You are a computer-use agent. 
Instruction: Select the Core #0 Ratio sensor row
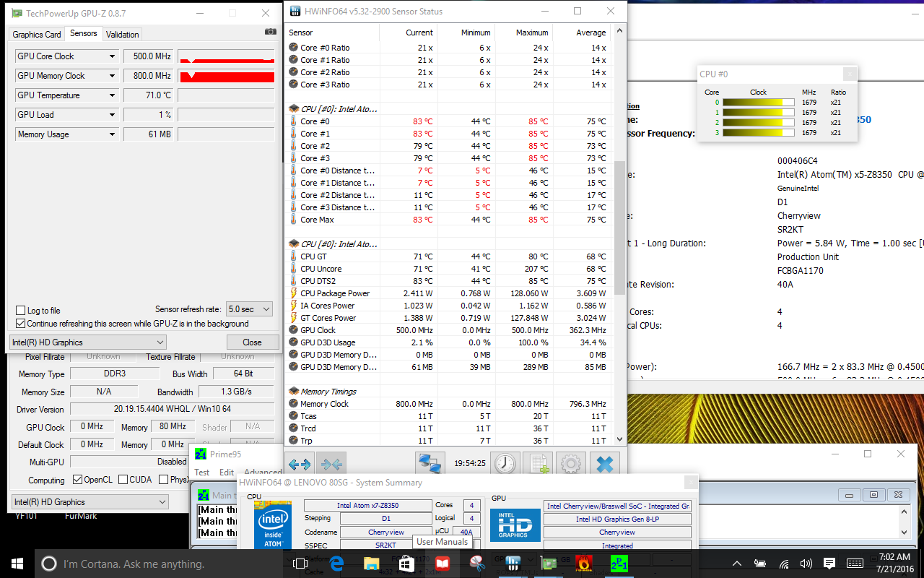[448, 48]
